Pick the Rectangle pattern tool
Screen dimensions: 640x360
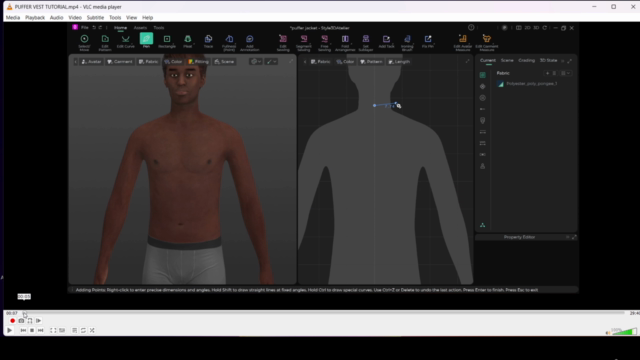click(x=167, y=42)
